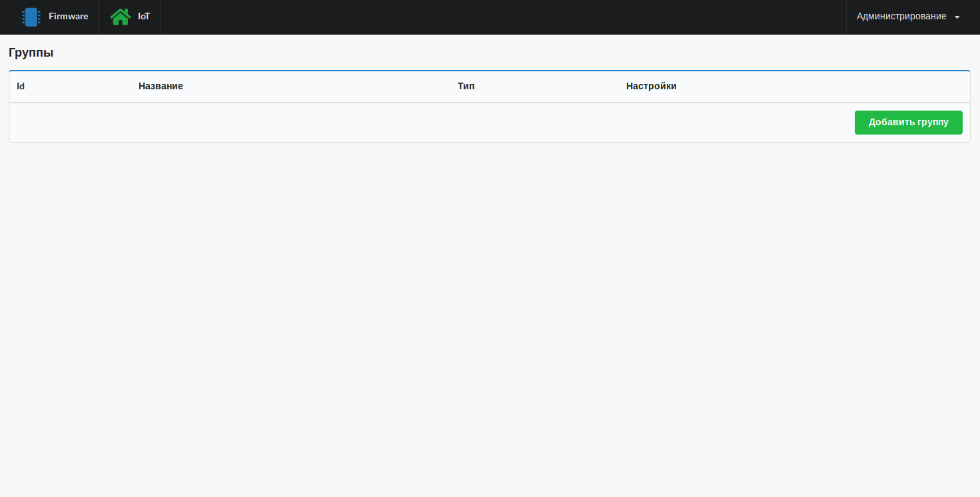Screen dimensions: 980x497
Task: Open the IoT section label
Action: (x=144, y=17)
